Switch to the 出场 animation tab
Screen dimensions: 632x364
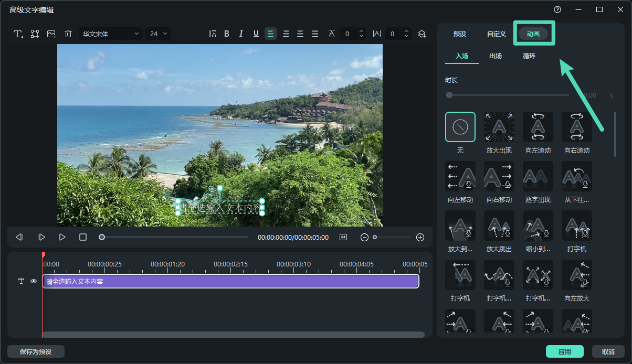(496, 56)
